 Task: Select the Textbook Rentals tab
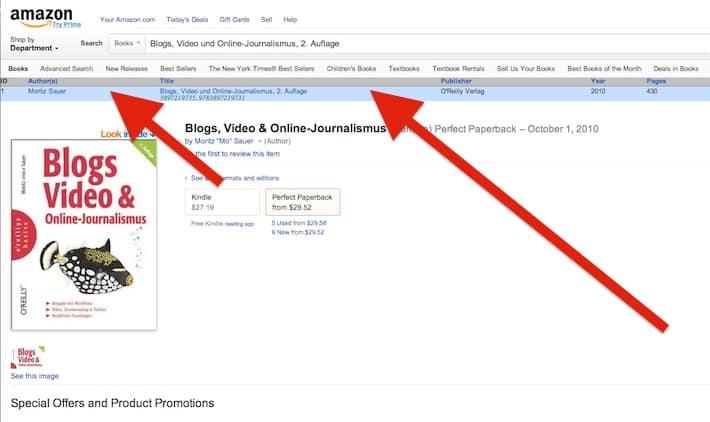point(460,69)
